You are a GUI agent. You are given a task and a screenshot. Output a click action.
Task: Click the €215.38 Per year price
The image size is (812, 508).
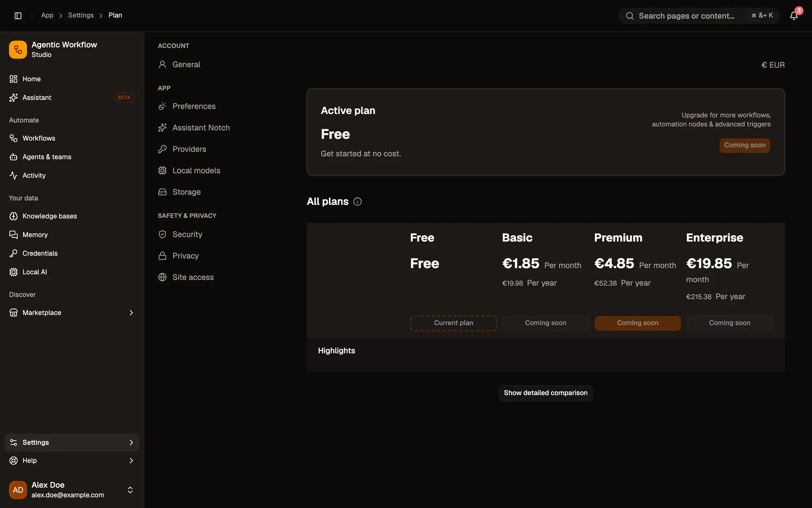716,297
